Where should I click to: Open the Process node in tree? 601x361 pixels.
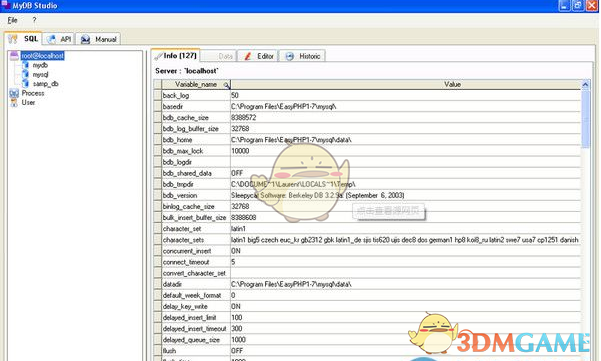coord(33,93)
